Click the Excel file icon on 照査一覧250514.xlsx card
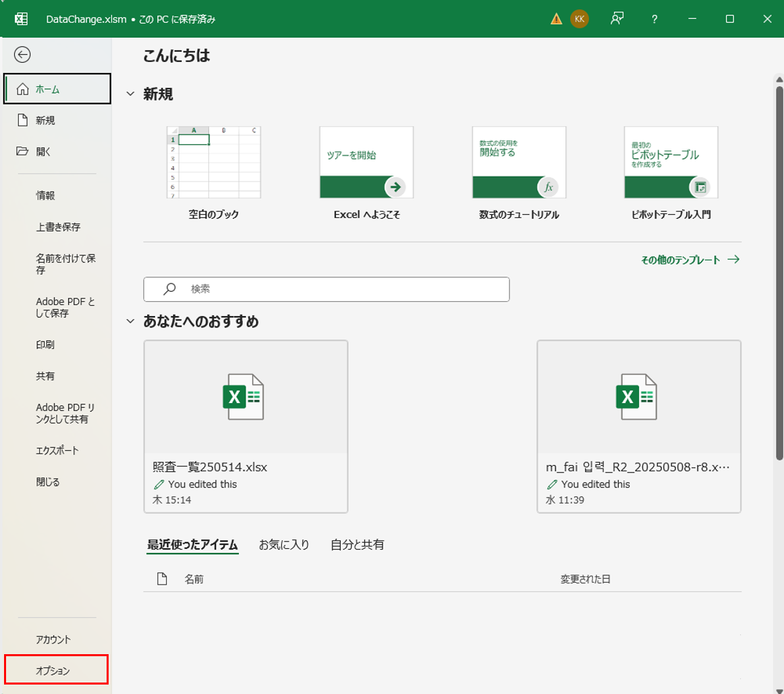 coord(244,397)
